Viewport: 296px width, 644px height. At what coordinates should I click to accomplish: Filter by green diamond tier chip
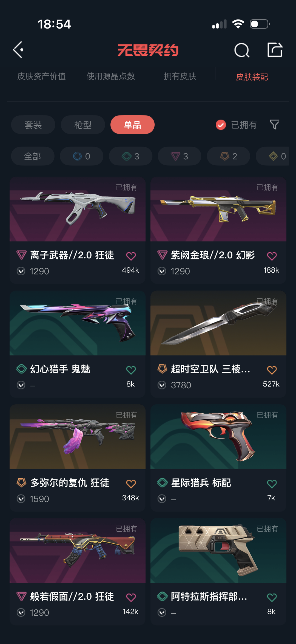tap(130, 156)
